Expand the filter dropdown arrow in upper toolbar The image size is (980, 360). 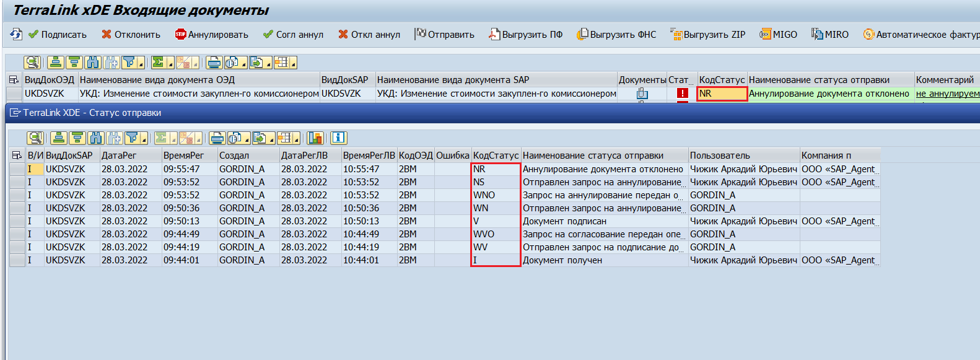(x=141, y=64)
